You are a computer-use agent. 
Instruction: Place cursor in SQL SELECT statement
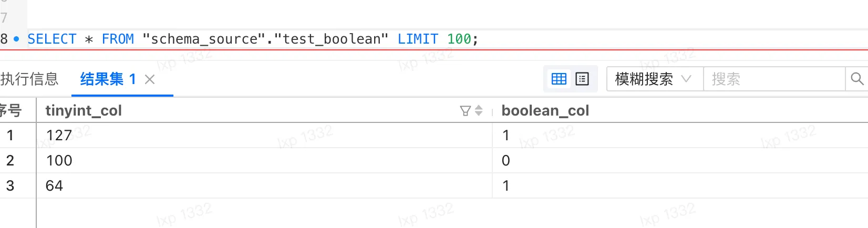click(253, 39)
